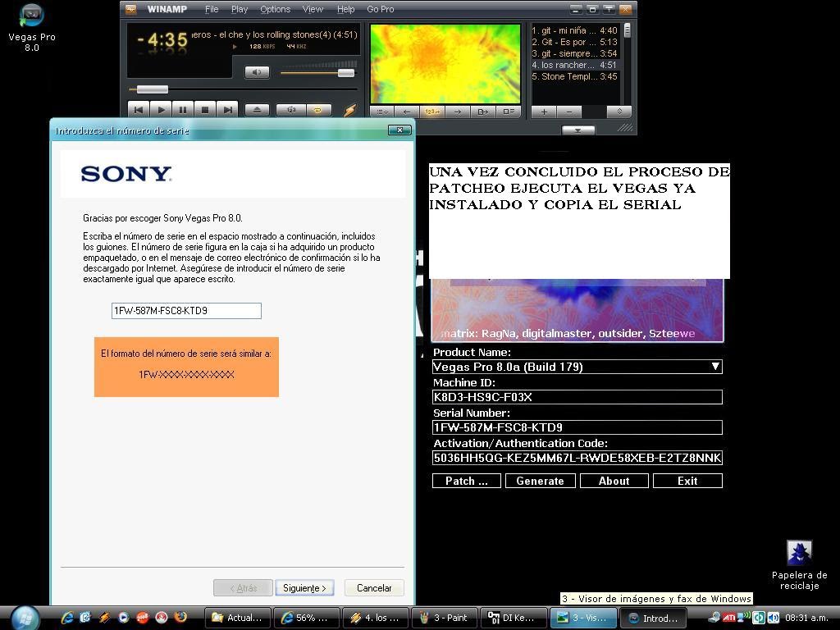Click Exit button in keygen
Image resolution: width=840 pixels, height=630 pixels.
pyautogui.click(x=687, y=481)
